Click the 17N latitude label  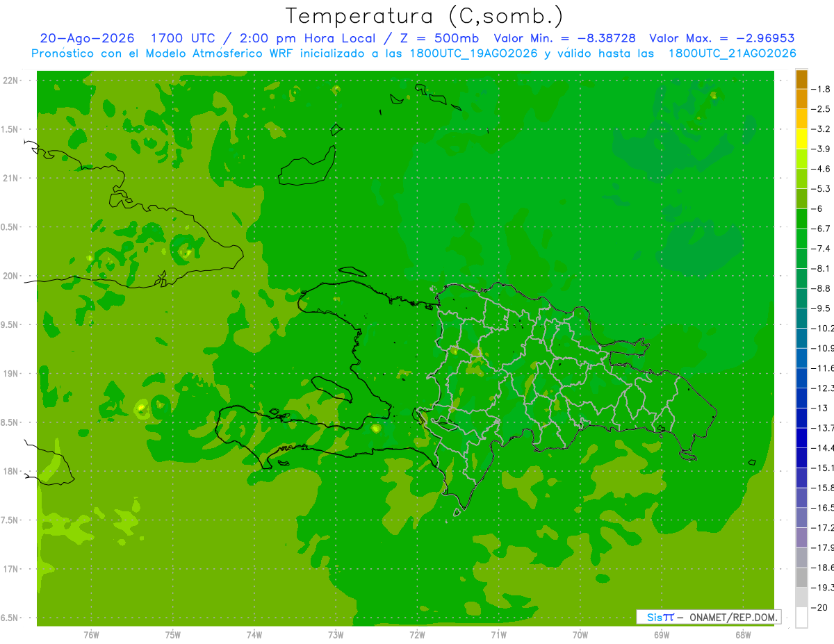(x=10, y=569)
